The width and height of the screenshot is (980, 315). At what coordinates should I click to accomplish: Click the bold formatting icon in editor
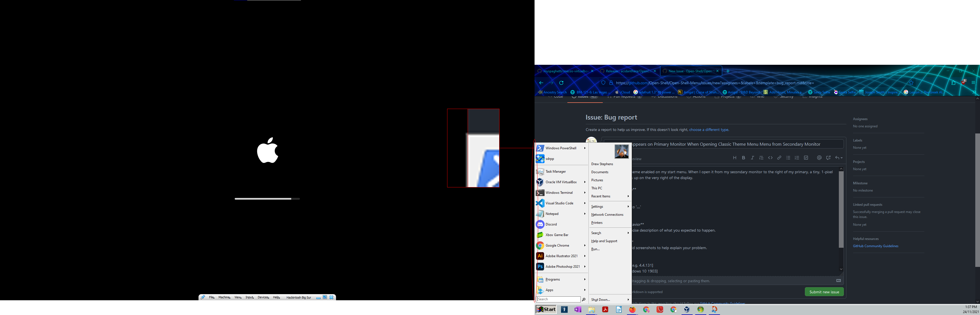pyautogui.click(x=743, y=158)
